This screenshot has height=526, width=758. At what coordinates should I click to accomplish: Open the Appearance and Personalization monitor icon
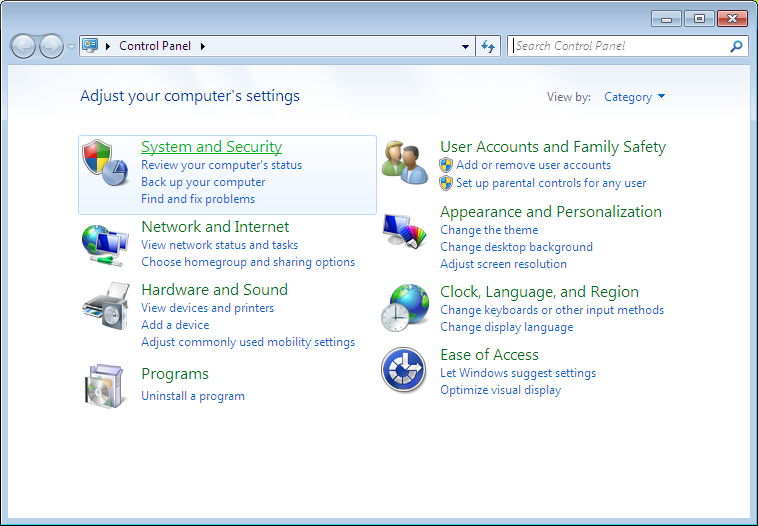404,231
